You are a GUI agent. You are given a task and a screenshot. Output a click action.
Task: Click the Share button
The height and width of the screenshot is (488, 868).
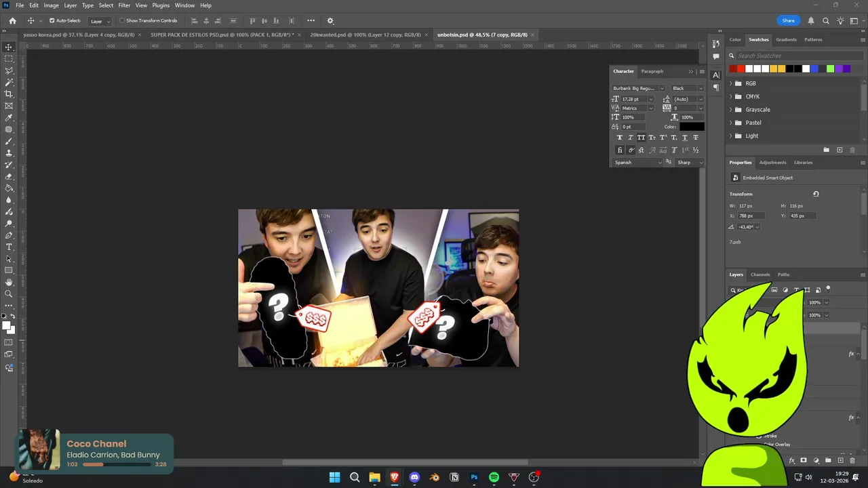tap(788, 21)
